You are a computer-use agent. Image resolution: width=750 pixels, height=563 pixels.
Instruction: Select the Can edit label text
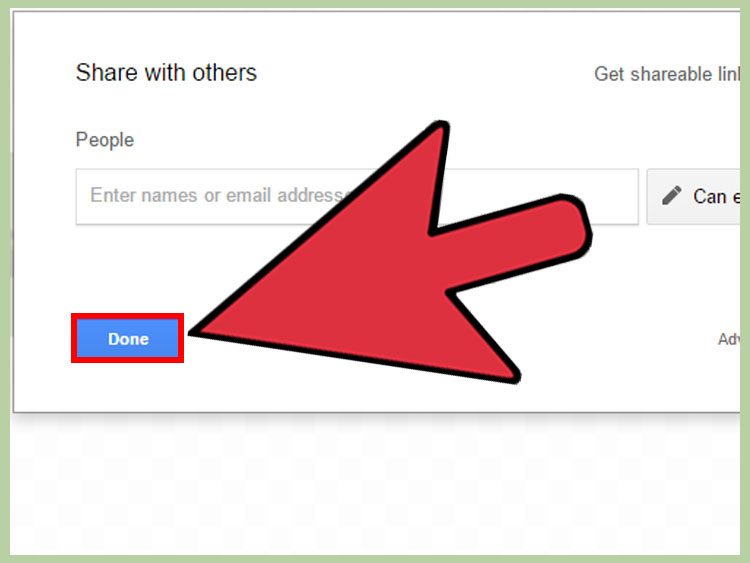click(716, 197)
